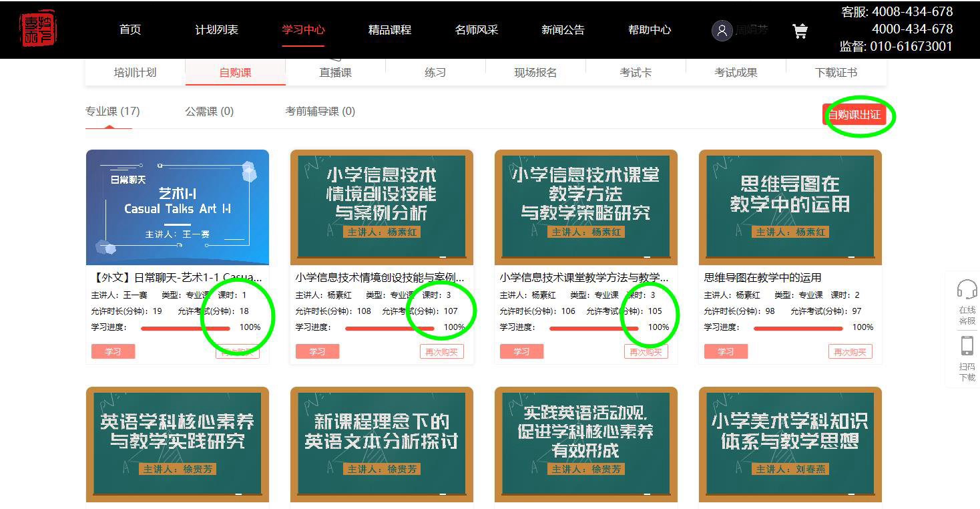
Task: Click 再次购买 for 思维导图在教学中的运用
Action: coord(850,351)
